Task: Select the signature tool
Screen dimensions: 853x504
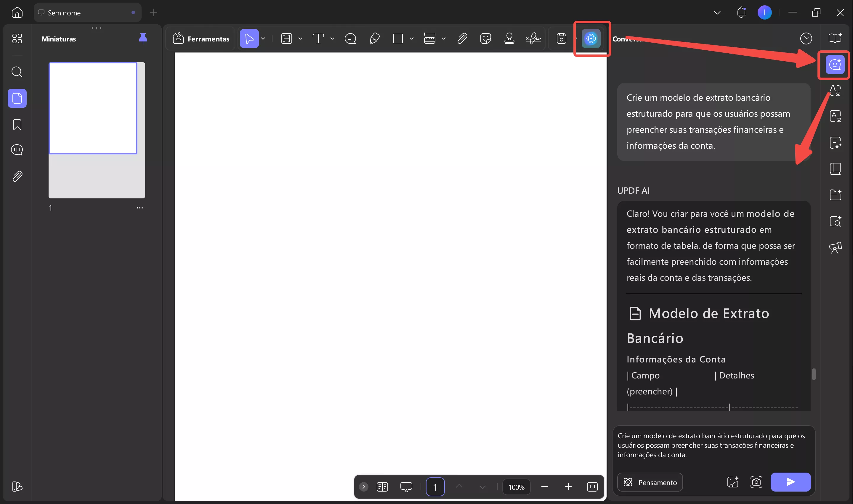Action: click(533, 39)
